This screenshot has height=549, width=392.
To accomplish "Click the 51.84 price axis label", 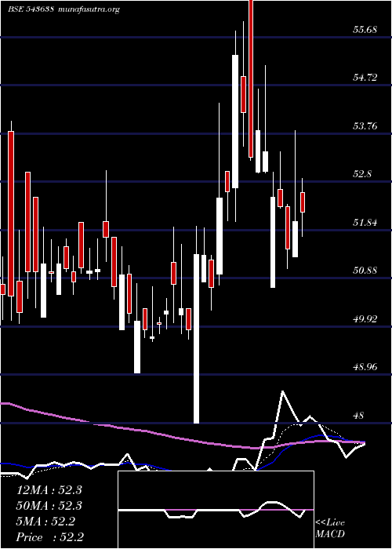I will [365, 222].
